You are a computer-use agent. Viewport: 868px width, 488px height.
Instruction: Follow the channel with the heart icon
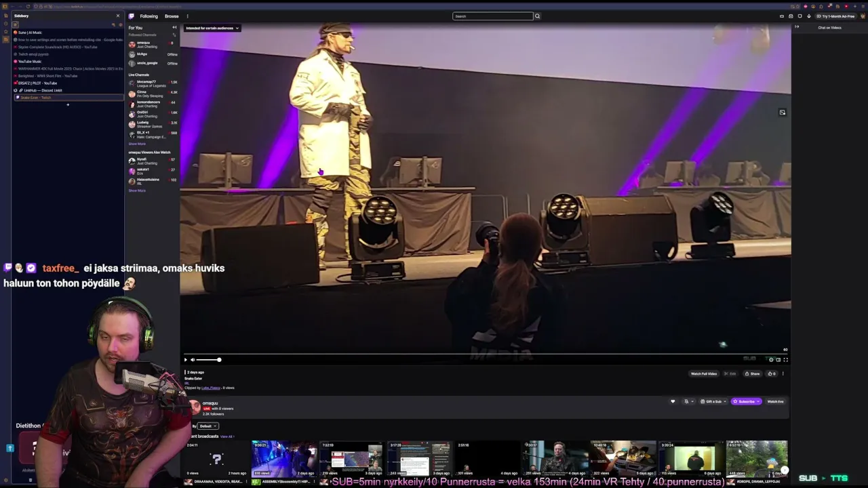pyautogui.click(x=673, y=401)
